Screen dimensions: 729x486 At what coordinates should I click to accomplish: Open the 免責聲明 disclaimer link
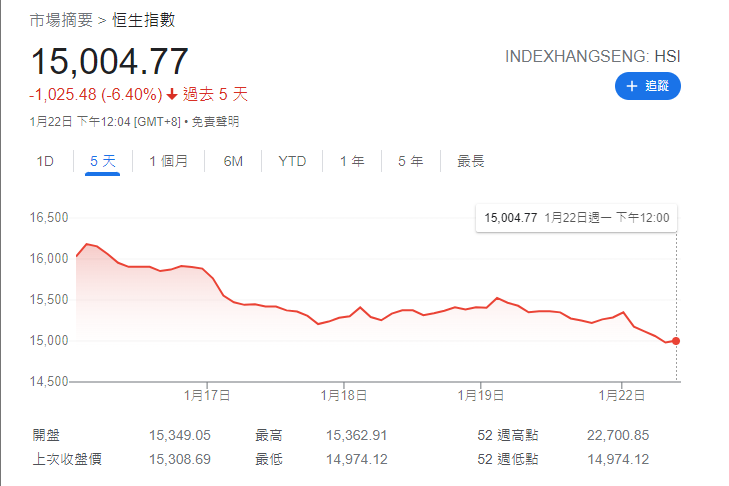[x=215, y=121]
